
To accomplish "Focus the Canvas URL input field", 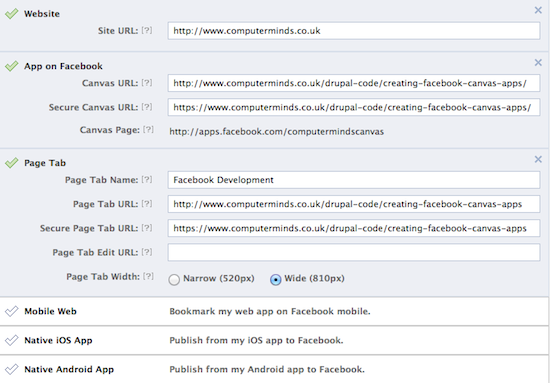I will (354, 83).
